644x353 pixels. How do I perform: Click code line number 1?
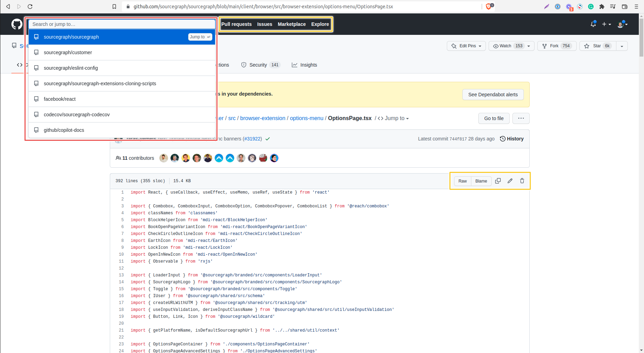pyautogui.click(x=122, y=192)
